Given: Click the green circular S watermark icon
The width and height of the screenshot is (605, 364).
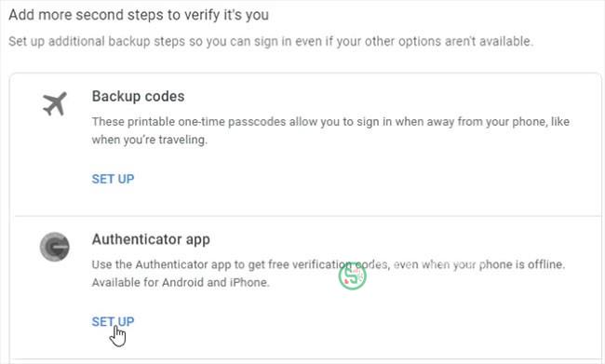Looking at the screenshot, I should pos(352,276).
